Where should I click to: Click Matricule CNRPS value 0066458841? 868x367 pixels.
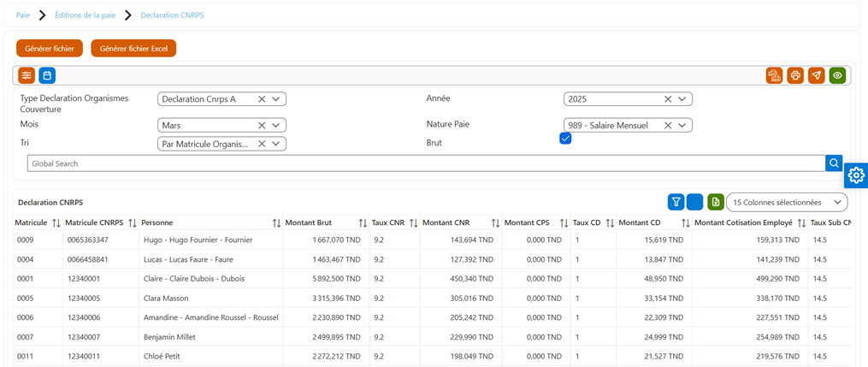(x=88, y=259)
